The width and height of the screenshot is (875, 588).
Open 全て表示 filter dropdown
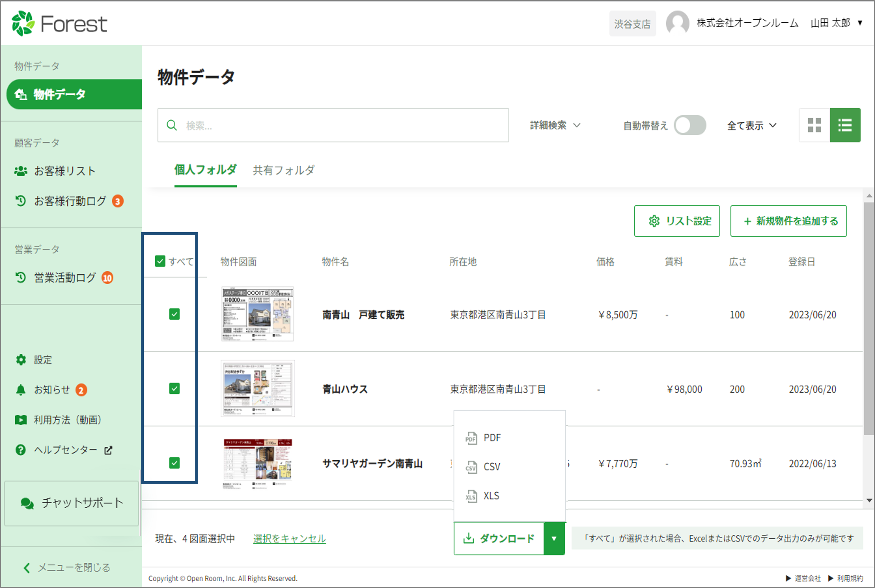[x=751, y=125]
